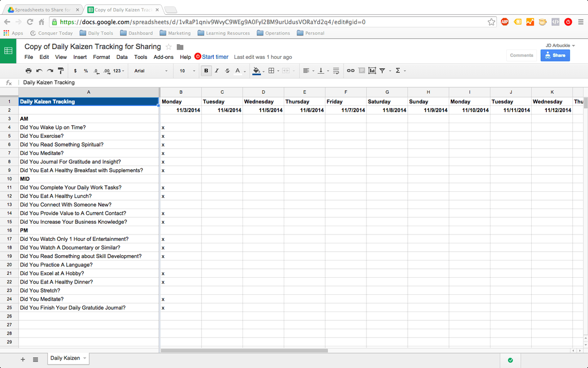
Task: Click the Comments button
Action: [521, 55]
